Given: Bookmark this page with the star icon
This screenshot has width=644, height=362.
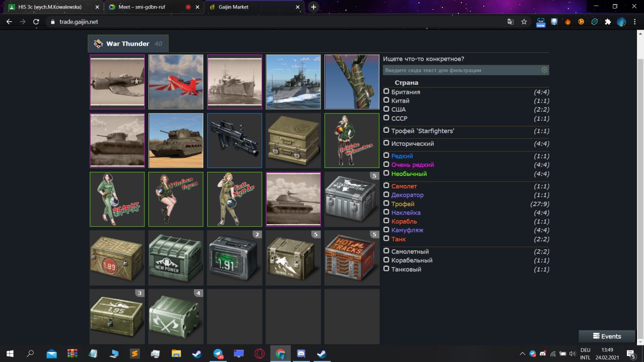Looking at the screenshot, I should [524, 22].
